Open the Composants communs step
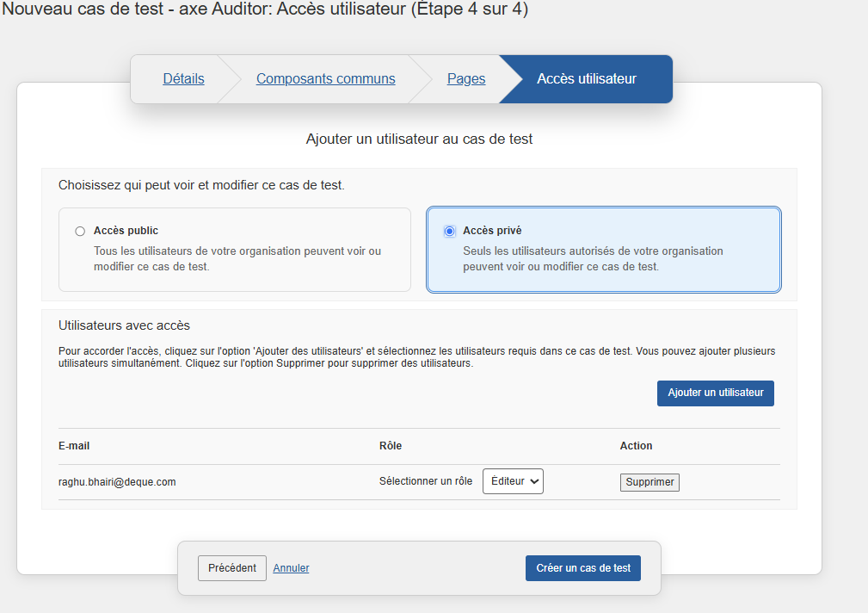Viewport: 868px width, 613px height. click(325, 79)
